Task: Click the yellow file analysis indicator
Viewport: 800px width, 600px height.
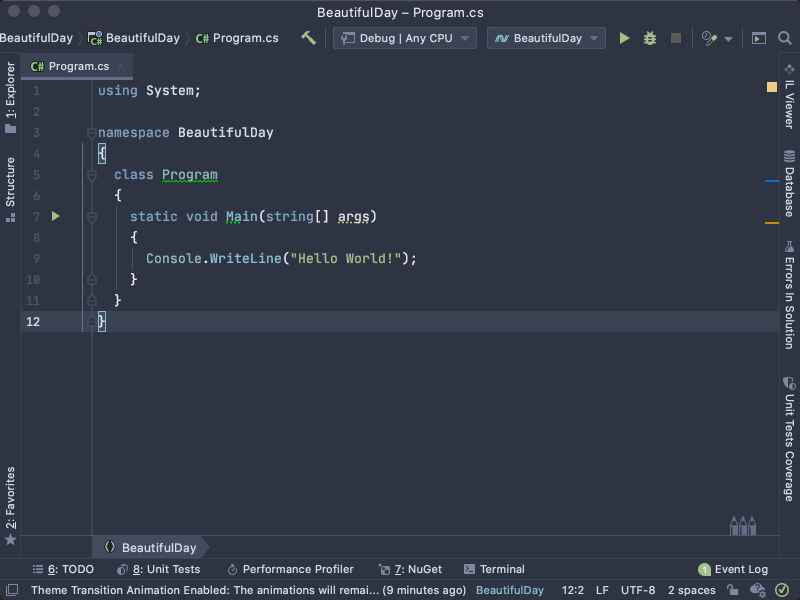Action: pos(771,87)
